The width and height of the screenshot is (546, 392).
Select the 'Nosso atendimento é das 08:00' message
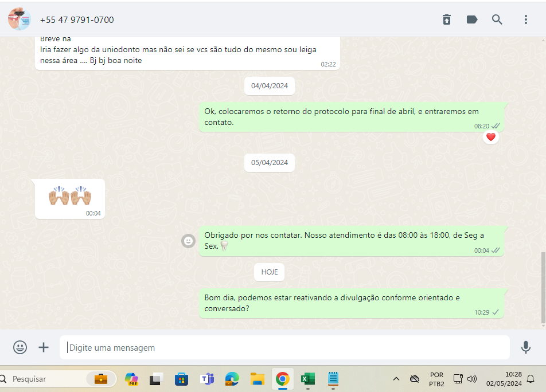pyautogui.click(x=352, y=241)
